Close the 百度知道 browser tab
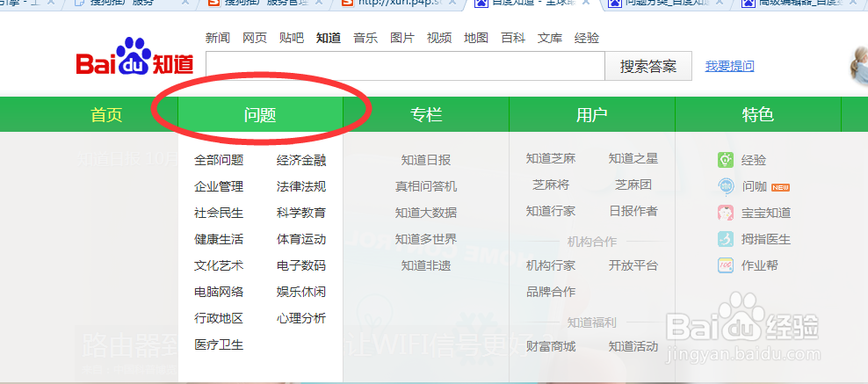 point(588,3)
